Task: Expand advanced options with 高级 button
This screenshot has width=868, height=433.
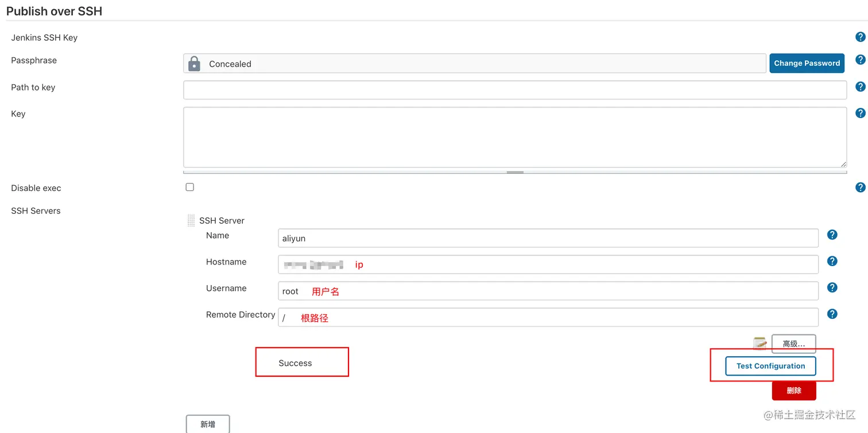Action: tap(793, 344)
